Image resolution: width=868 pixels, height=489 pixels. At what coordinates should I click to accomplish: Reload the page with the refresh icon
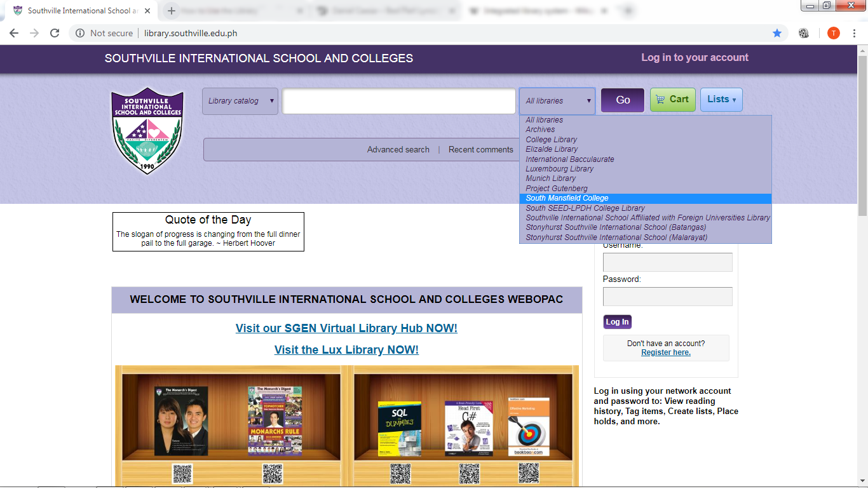tap(55, 33)
